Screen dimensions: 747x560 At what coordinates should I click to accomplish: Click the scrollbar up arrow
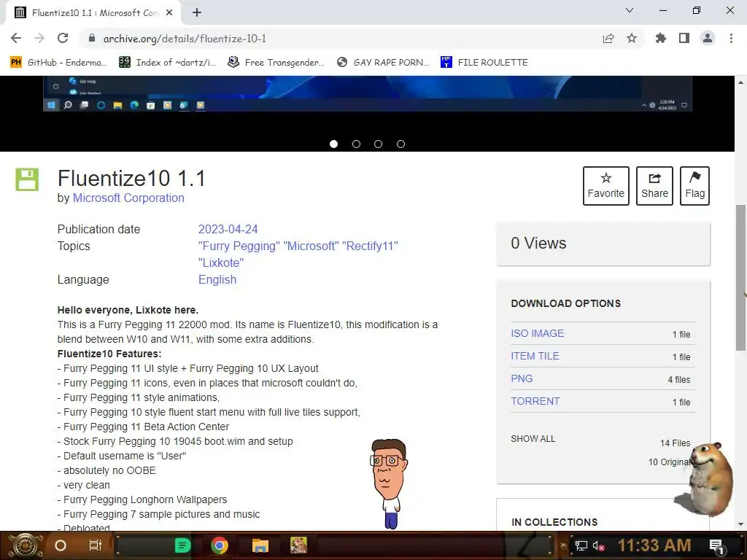click(741, 83)
